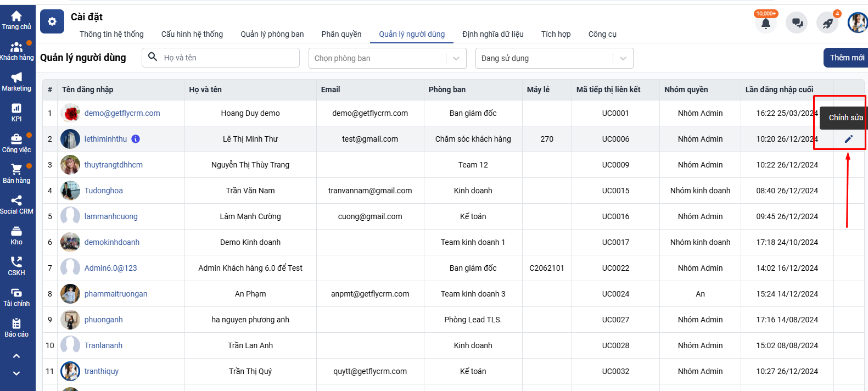Screen dimensions: 868x391
Task: Switch to Quản lý phòng ban tab
Action: (x=272, y=34)
